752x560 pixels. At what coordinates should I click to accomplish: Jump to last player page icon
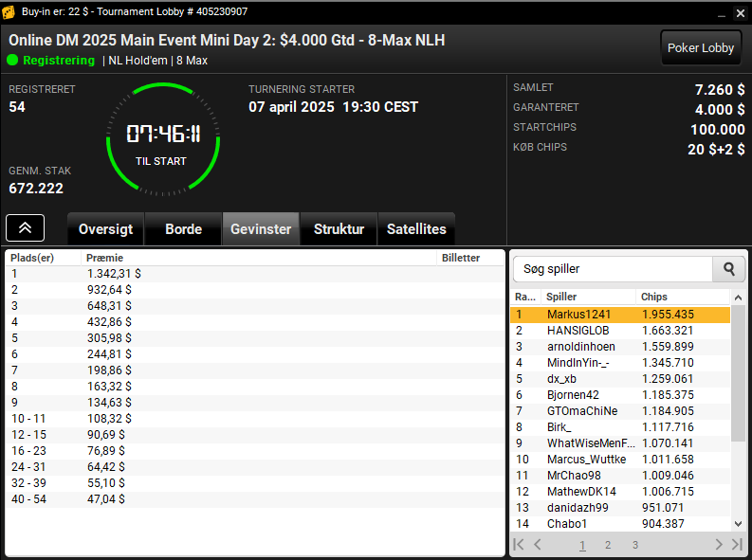pos(737,545)
